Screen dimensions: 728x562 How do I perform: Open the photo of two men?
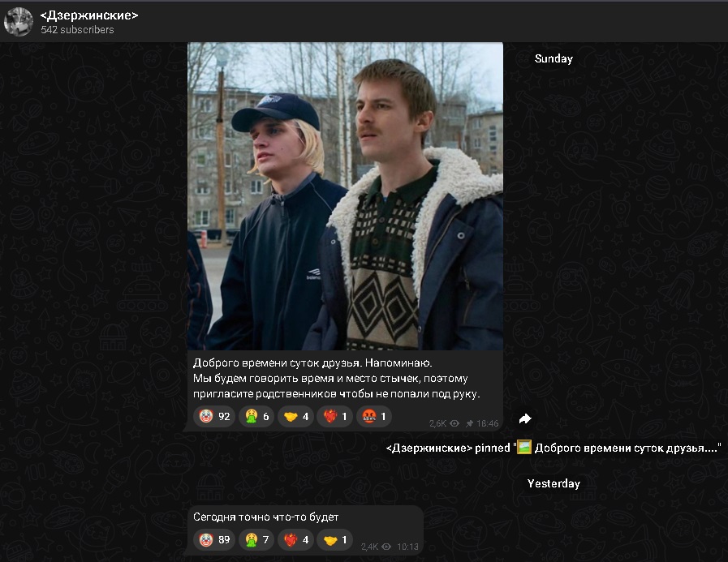345,196
